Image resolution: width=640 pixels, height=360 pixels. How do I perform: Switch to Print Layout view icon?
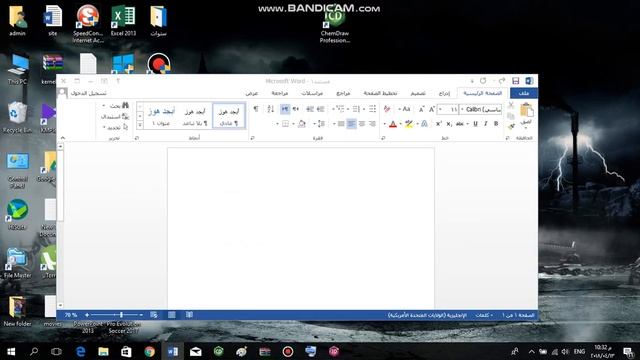(x=172, y=315)
